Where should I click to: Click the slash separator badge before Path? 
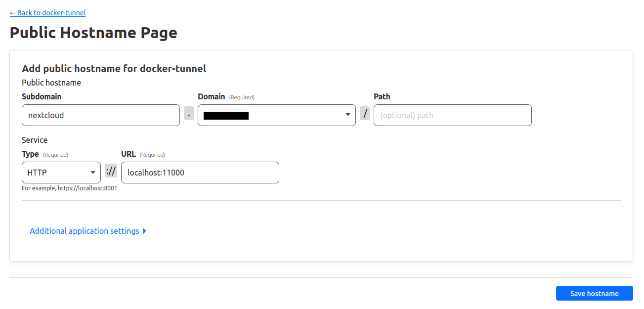point(365,113)
